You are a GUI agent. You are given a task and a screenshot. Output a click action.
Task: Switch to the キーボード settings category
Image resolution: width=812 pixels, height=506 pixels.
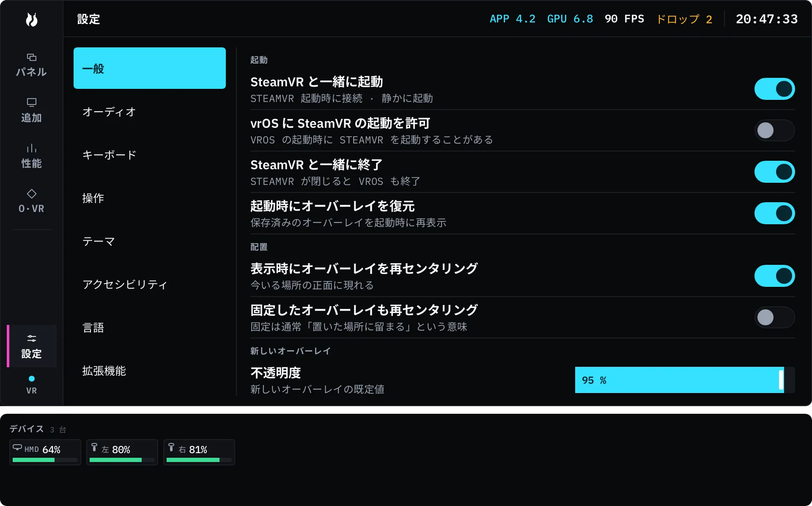point(150,155)
